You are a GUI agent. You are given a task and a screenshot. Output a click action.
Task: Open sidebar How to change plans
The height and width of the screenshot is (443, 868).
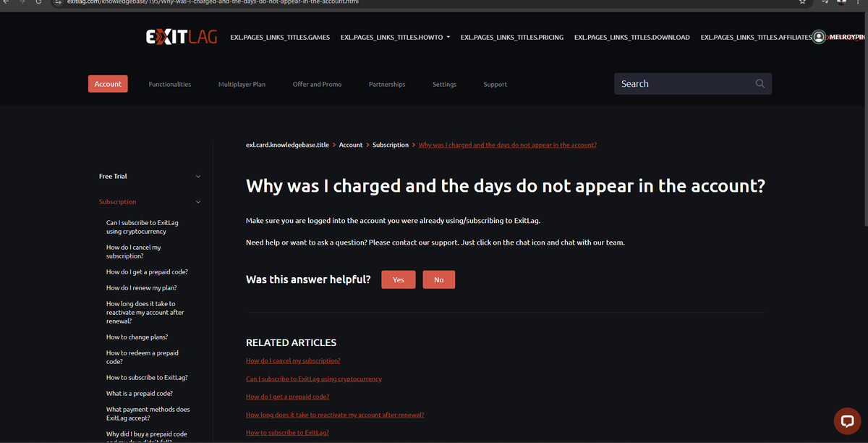[137, 337]
